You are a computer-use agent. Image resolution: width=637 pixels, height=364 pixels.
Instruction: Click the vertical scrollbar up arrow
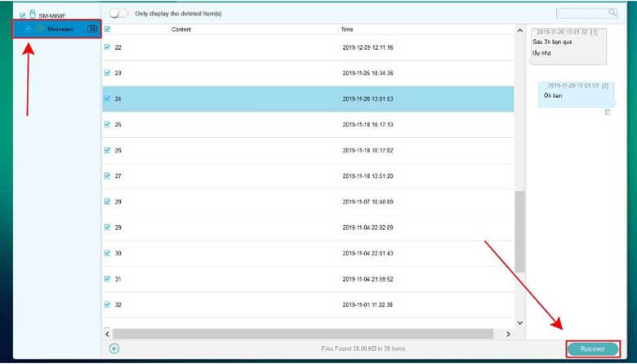(x=520, y=29)
